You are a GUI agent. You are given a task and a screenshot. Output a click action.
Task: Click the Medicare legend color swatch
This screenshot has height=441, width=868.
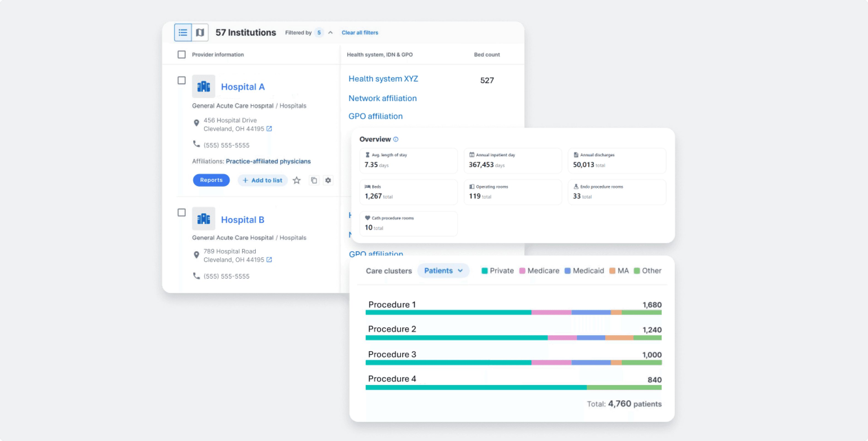pos(522,271)
